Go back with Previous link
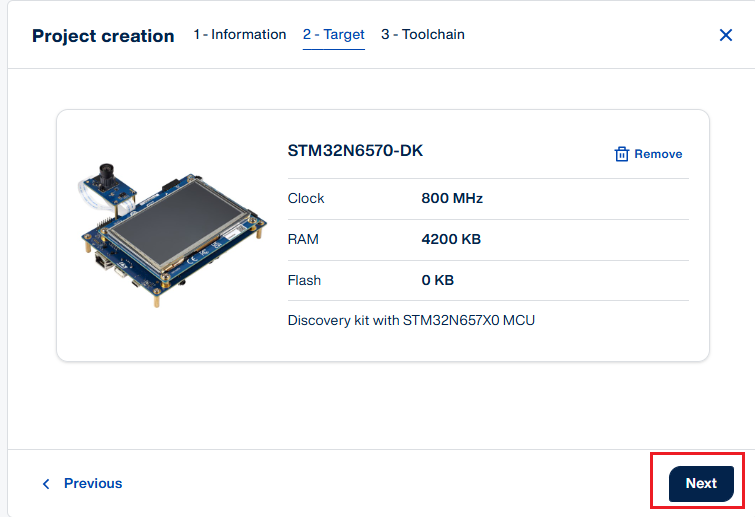The height and width of the screenshot is (517, 755). click(x=82, y=483)
